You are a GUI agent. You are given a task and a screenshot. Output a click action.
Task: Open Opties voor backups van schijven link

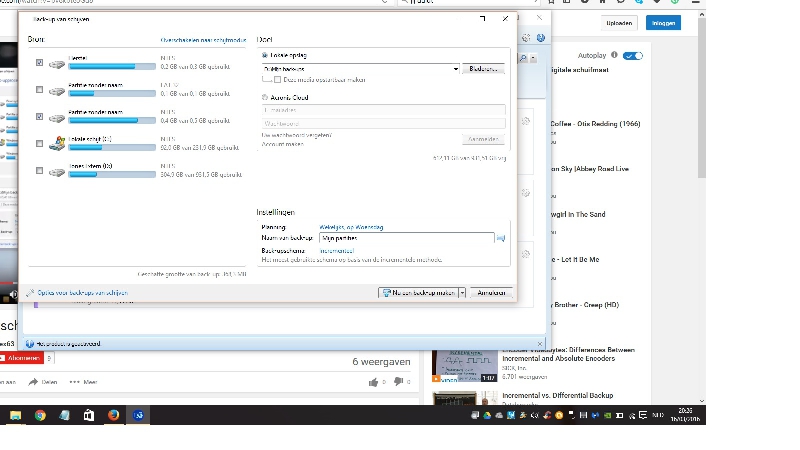(x=81, y=293)
